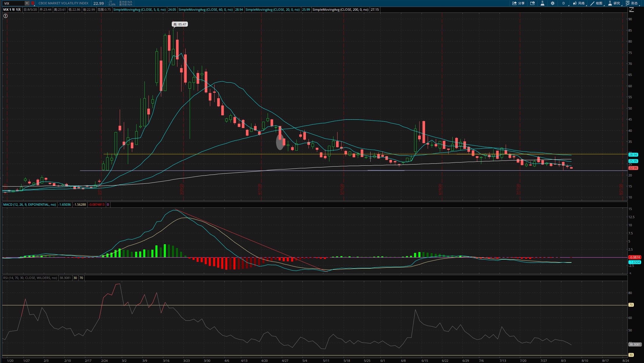Click the RSI header value 38.3081

coord(65,278)
